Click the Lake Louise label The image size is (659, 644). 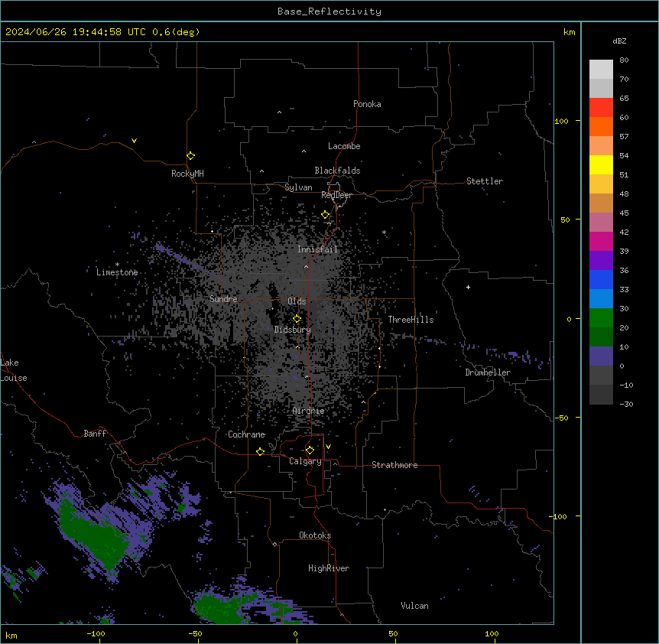(14, 370)
